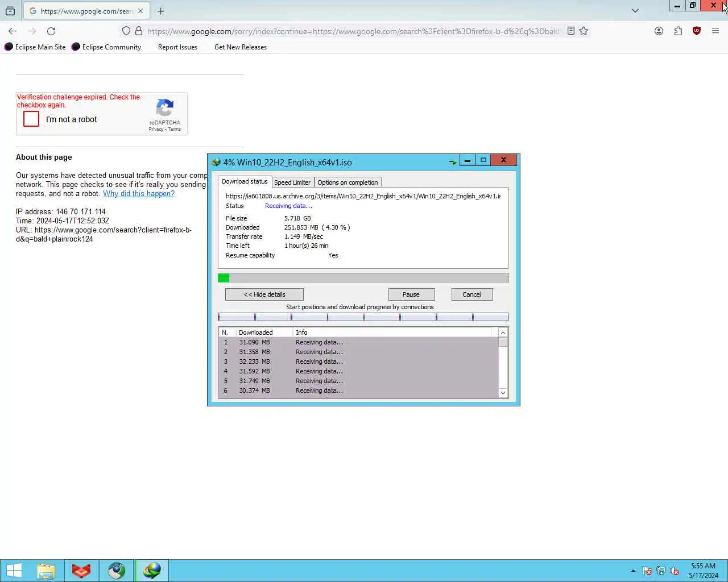Open File Explorer from taskbar

[46, 571]
